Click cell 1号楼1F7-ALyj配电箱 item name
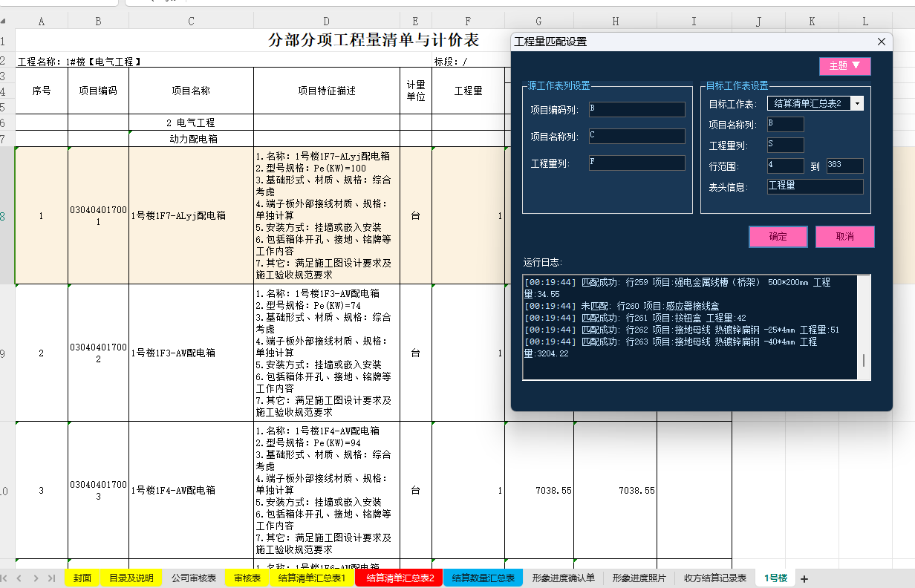Viewport: 915px width, 588px height. coord(191,216)
